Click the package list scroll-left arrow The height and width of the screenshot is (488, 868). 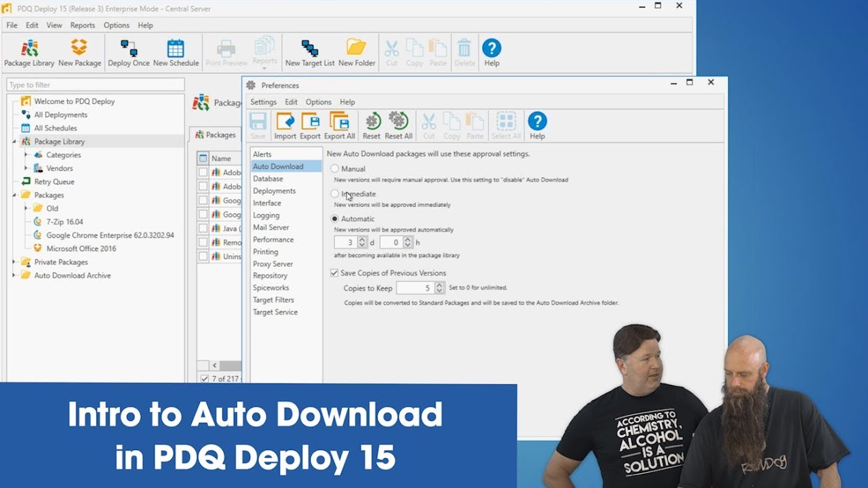(214, 365)
